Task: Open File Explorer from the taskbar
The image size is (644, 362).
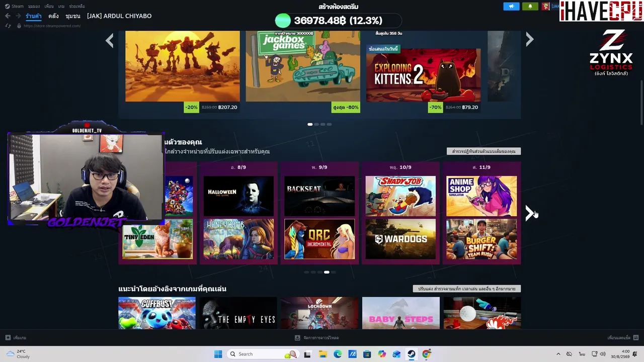Action: point(323,354)
